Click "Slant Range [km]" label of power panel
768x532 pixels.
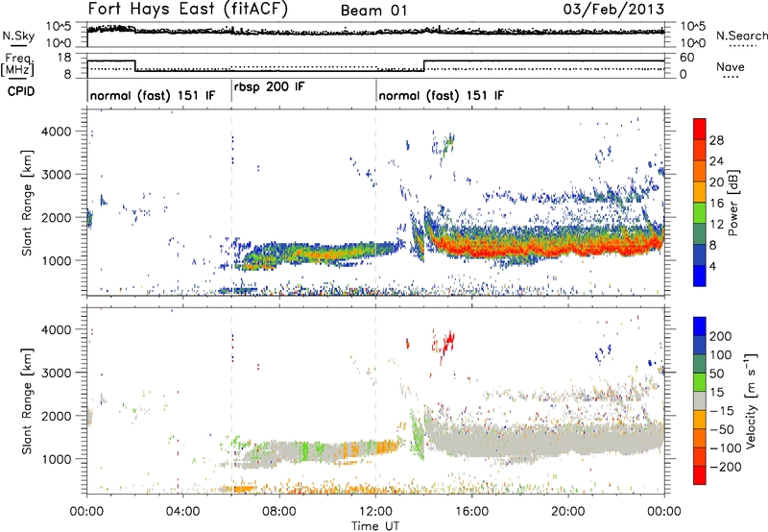27,203
